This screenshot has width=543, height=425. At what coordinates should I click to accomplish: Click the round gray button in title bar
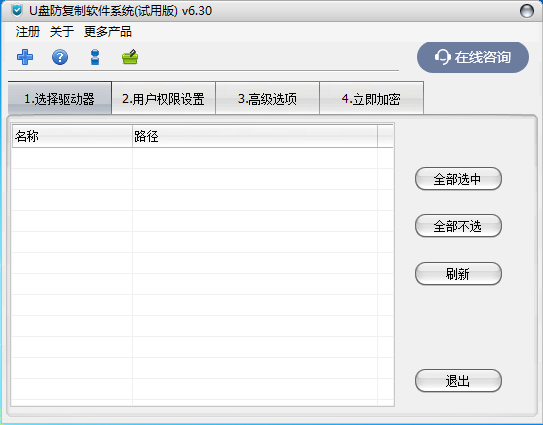pyautogui.click(x=527, y=11)
